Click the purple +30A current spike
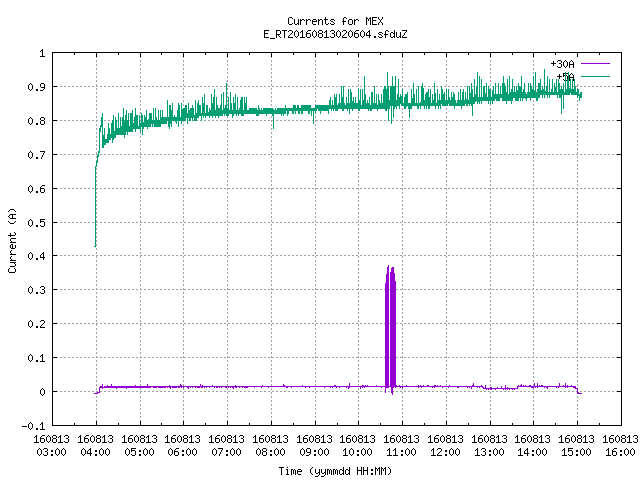 [x=390, y=330]
